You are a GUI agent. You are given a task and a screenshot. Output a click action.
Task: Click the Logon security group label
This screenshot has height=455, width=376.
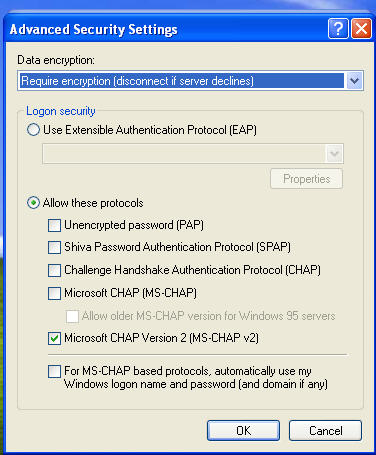61,111
